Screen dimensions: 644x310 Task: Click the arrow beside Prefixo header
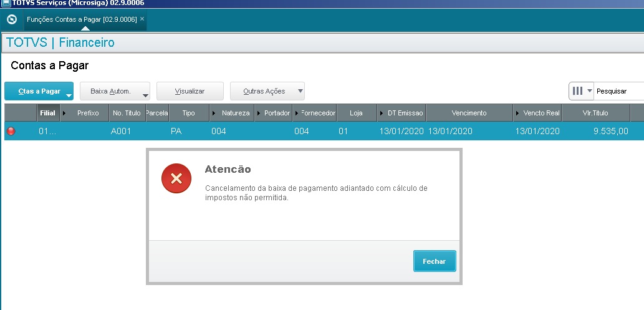64,113
